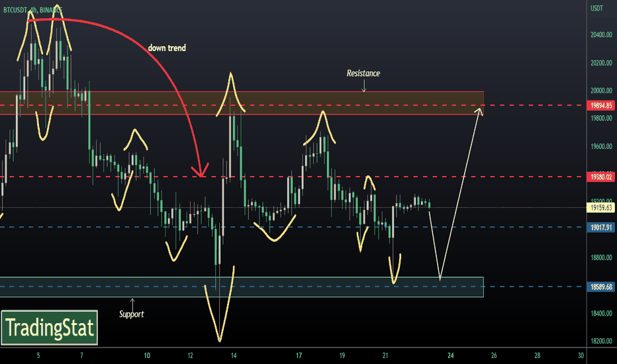
Task: Click the 18400.00 price axis value
Action: [601, 314]
